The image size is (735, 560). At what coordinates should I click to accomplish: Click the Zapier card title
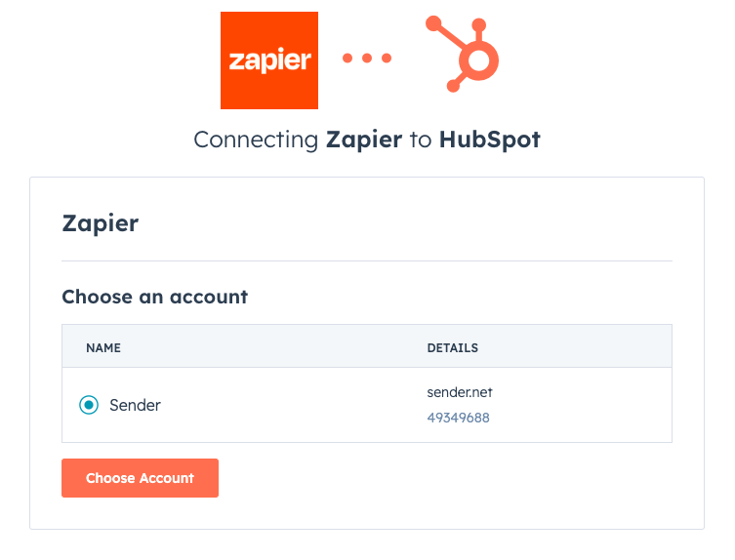click(x=101, y=222)
